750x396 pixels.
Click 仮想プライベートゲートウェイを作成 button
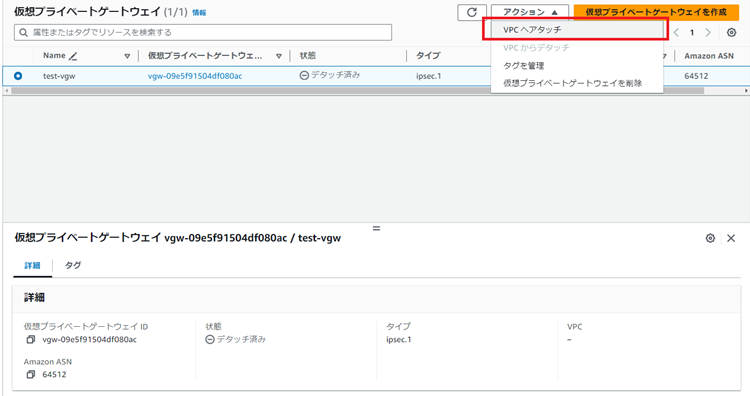[656, 12]
